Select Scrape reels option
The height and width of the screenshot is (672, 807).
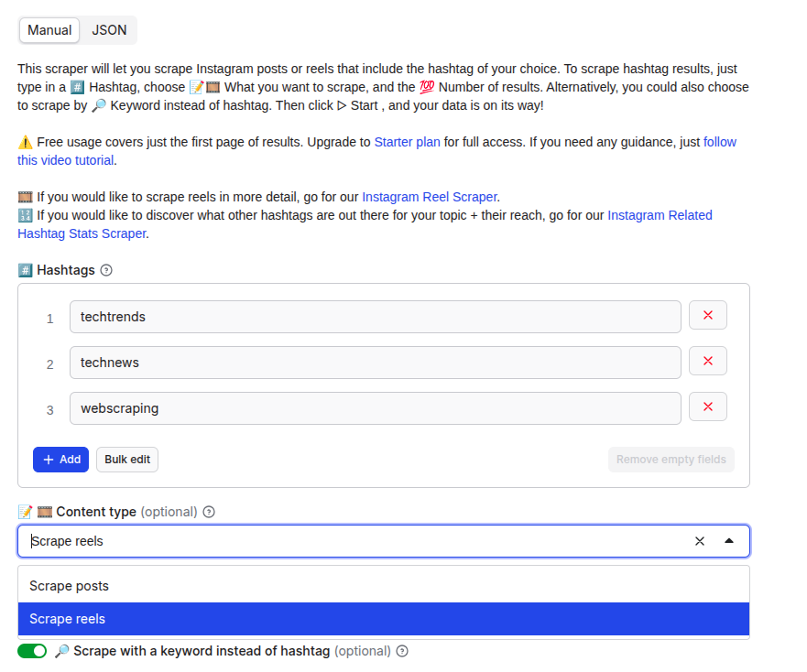point(384,619)
